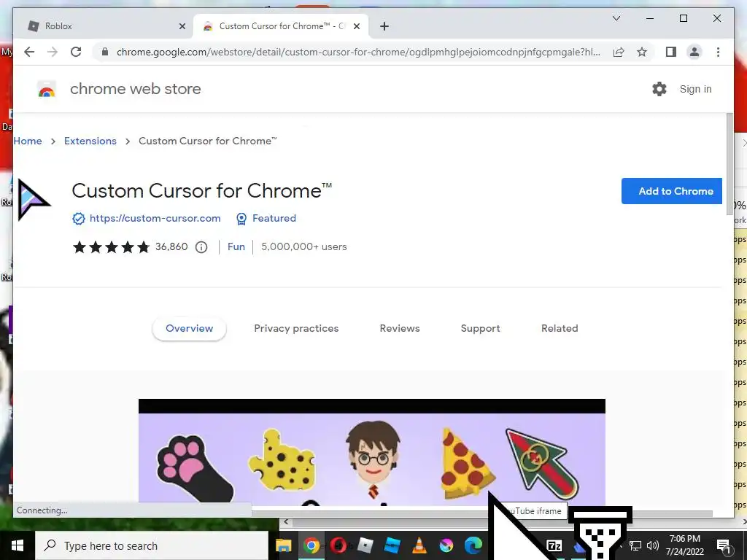Click the address bar URL
This screenshot has width=747, height=560.
(x=358, y=52)
